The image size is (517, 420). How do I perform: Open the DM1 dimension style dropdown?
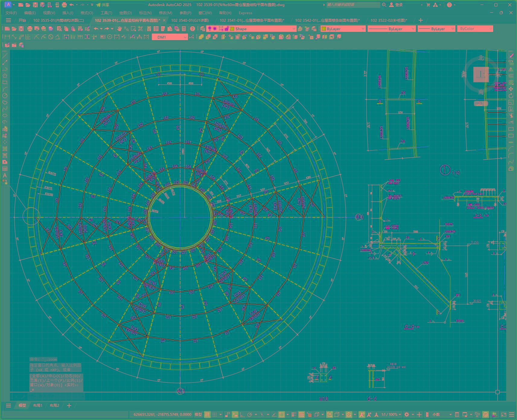click(170, 37)
